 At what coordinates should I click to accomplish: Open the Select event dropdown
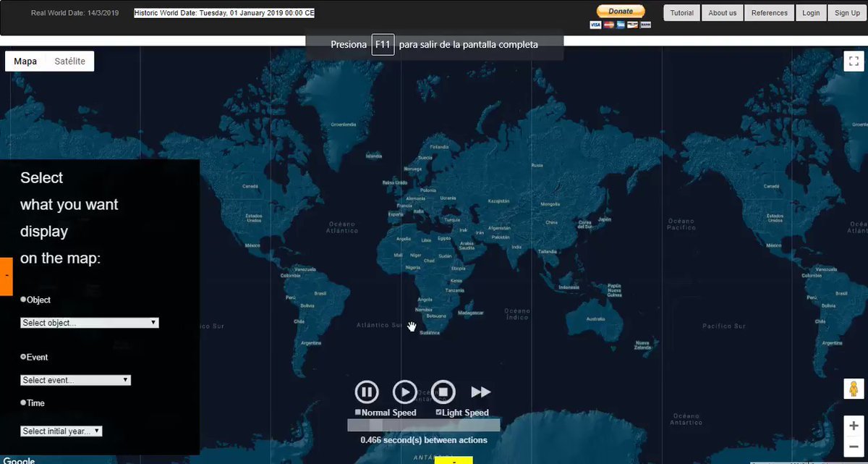[75, 380]
